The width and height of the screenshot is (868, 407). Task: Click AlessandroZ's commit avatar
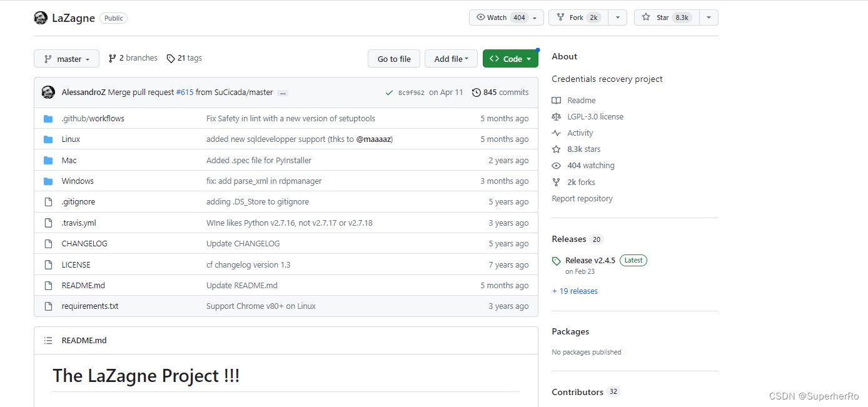point(48,93)
